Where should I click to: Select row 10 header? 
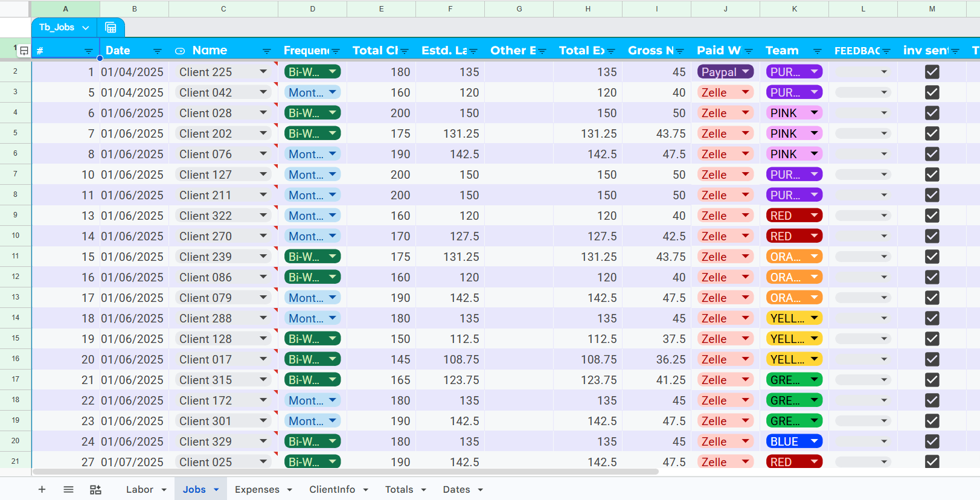pos(15,236)
